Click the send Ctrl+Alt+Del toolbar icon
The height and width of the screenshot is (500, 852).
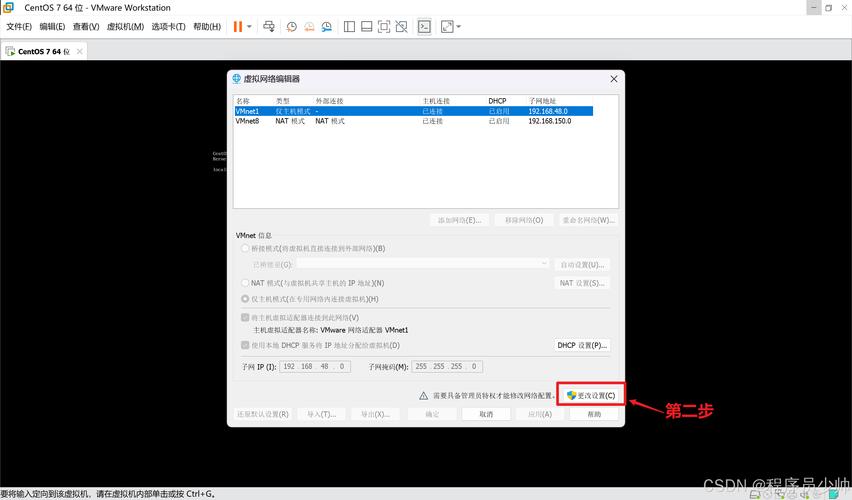click(269, 27)
